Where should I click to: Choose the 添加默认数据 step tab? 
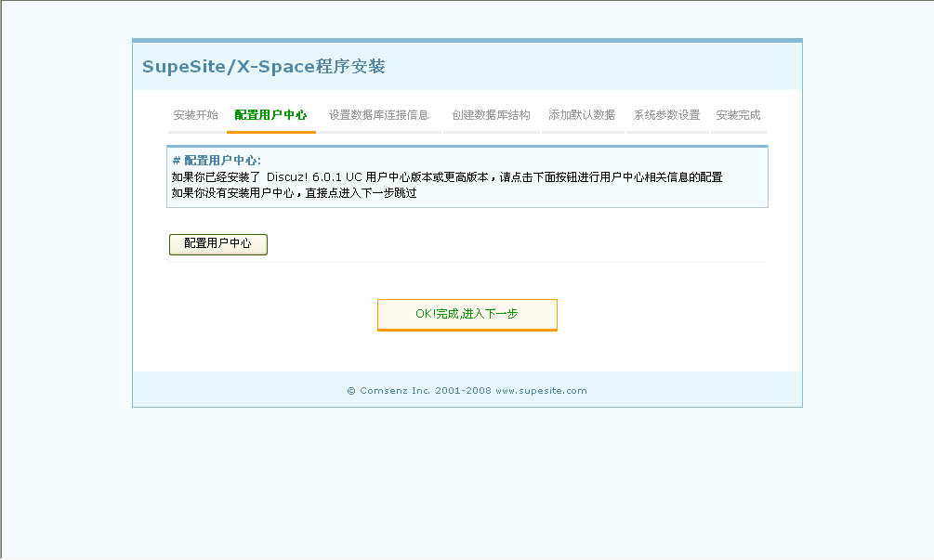582,115
